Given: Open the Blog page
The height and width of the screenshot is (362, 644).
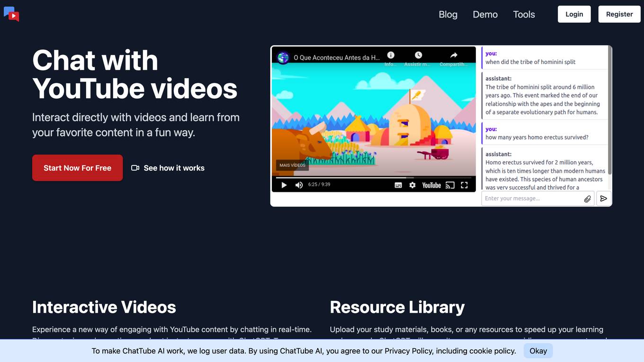Looking at the screenshot, I should pyautogui.click(x=448, y=14).
